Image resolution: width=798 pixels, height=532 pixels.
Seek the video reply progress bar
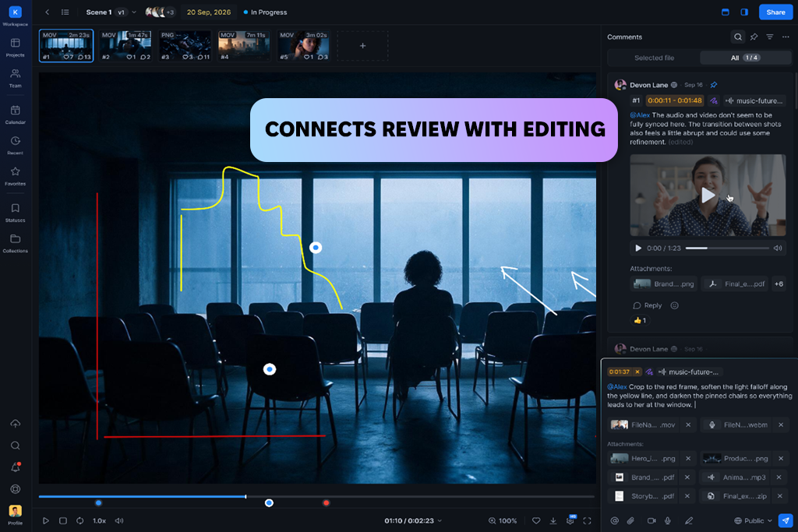727,248
